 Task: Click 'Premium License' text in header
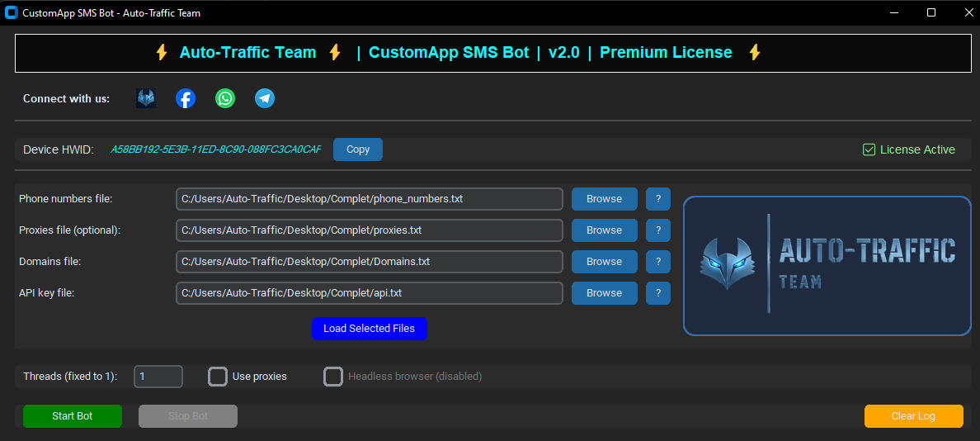point(666,53)
